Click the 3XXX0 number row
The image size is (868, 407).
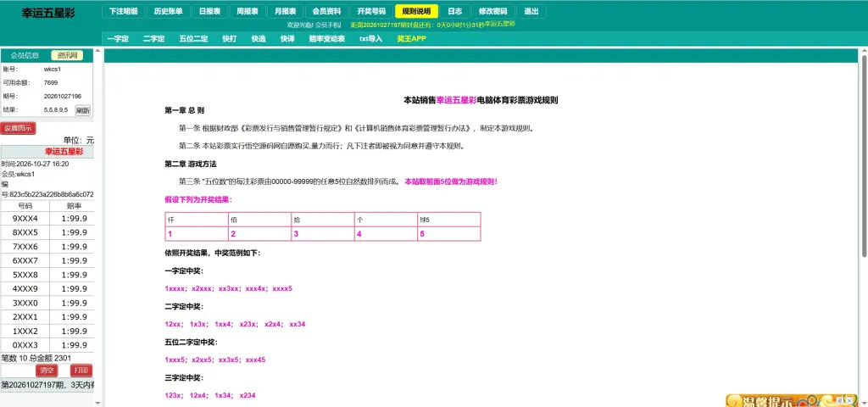pos(47,303)
